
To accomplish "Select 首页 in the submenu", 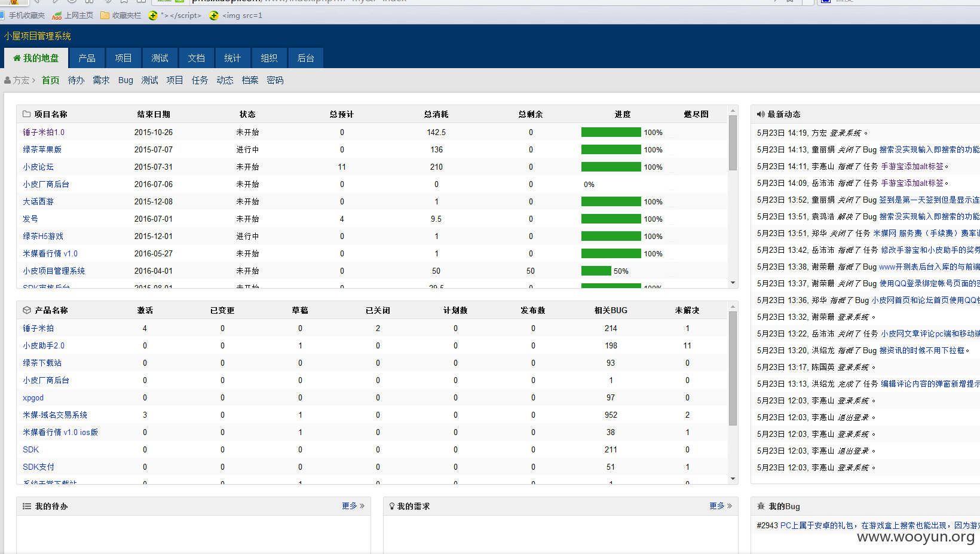I will [51, 80].
